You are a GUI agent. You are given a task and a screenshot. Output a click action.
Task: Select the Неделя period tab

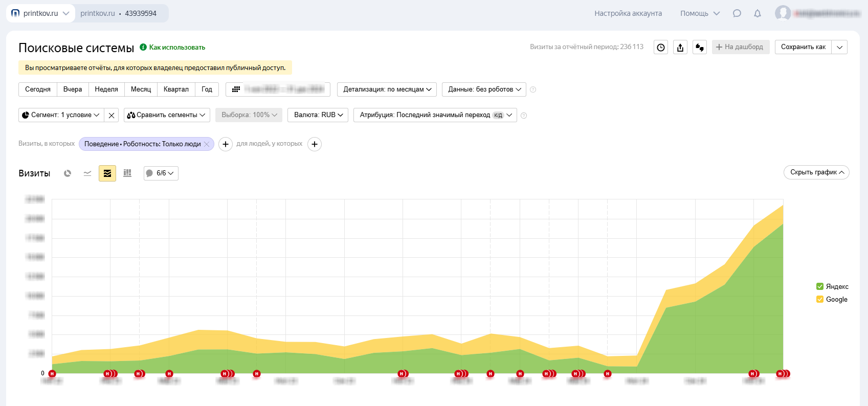point(106,89)
